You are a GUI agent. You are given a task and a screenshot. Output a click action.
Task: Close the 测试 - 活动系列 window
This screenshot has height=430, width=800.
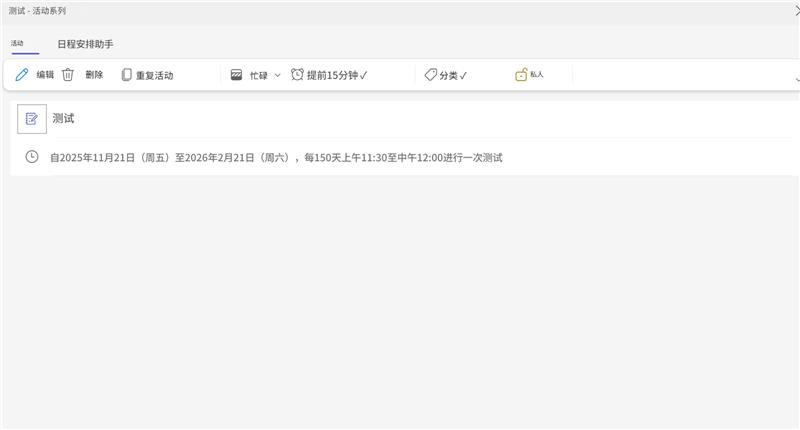(797, 11)
